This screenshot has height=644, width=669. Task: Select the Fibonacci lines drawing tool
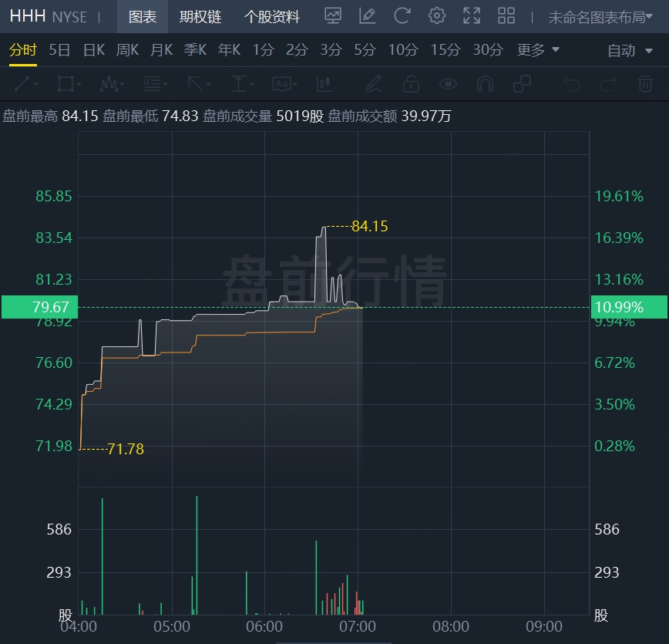(x=153, y=84)
